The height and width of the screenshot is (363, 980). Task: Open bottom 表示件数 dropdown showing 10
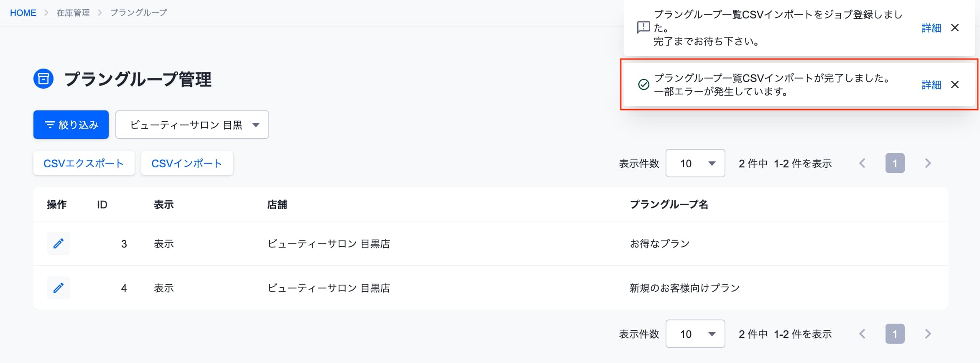click(x=695, y=334)
